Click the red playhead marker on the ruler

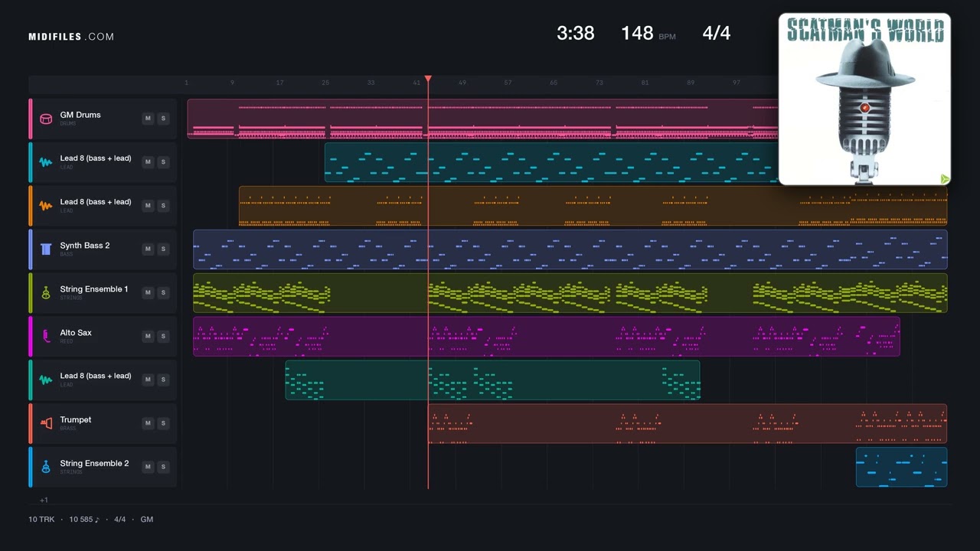[x=428, y=79]
